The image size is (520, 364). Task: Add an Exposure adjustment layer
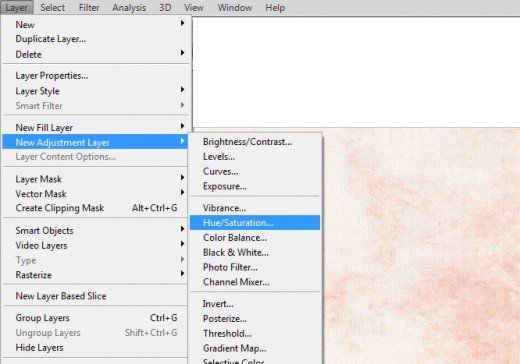click(255, 186)
